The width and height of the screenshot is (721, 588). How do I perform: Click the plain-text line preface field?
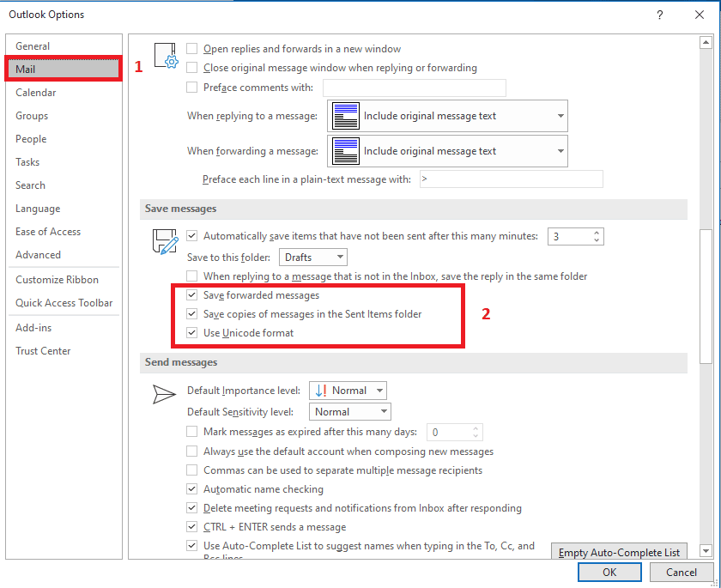coord(512,179)
